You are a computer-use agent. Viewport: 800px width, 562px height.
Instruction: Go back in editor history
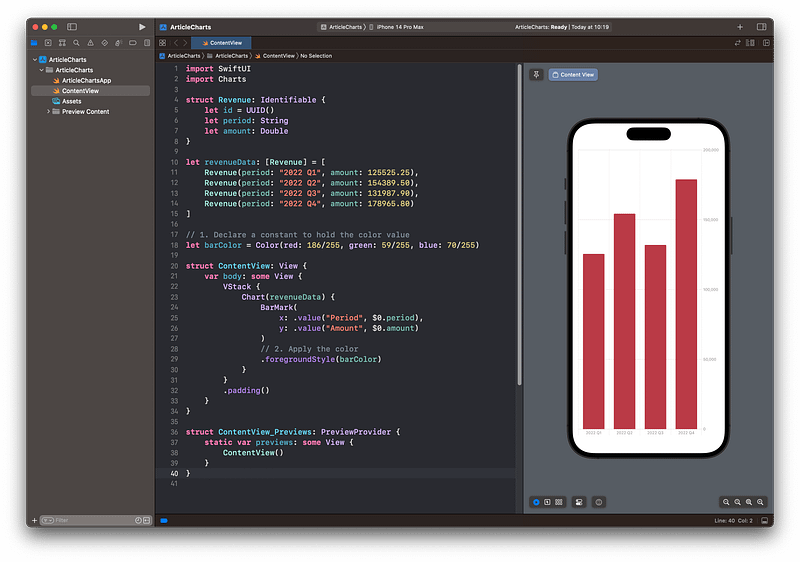[176, 43]
